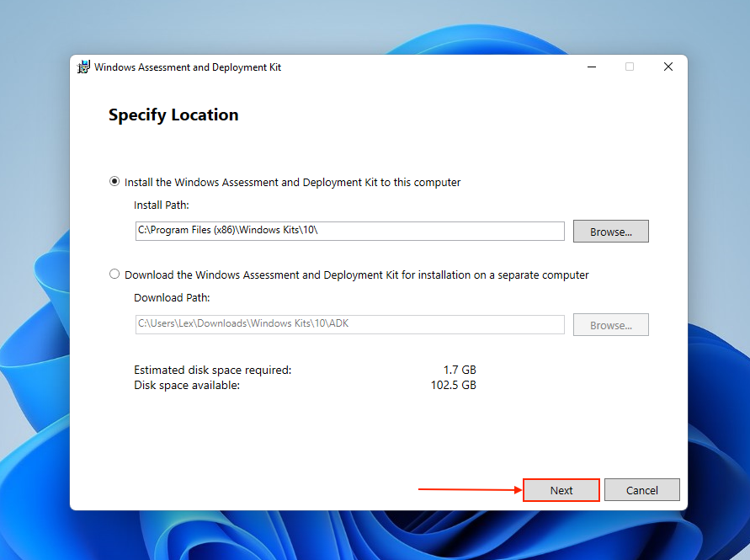
Task: Click the ADK installer icon in title bar
Action: click(x=83, y=67)
